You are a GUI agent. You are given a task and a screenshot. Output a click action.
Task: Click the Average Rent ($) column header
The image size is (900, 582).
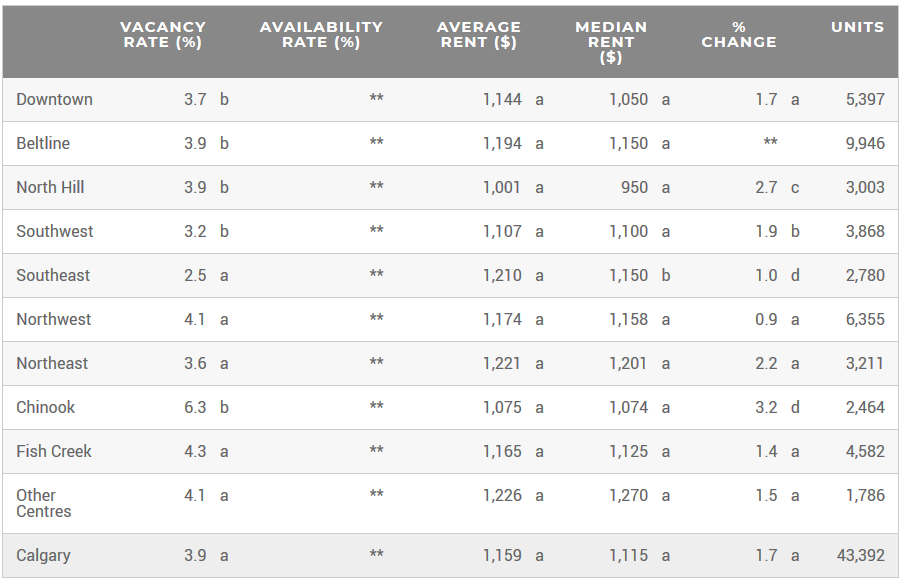click(x=479, y=34)
